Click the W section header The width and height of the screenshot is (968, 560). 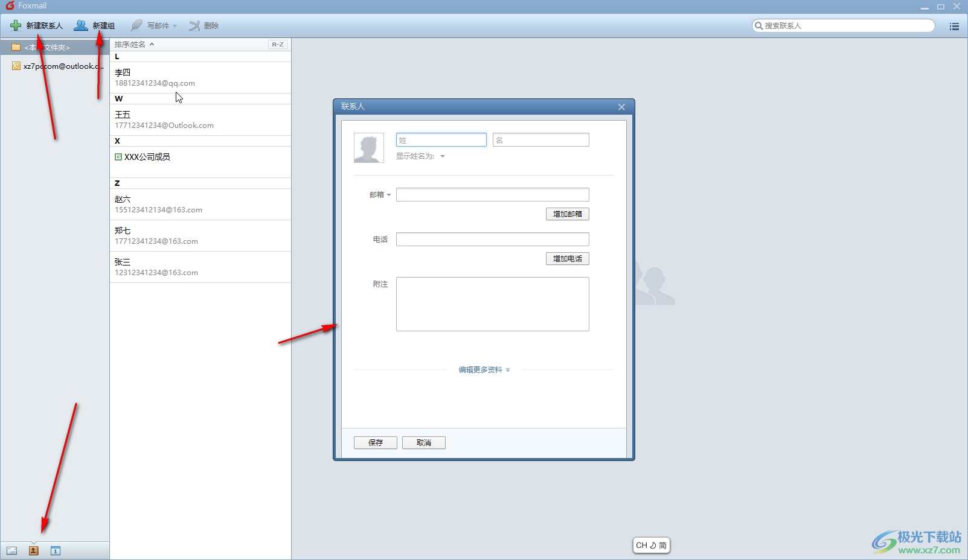click(x=200, y=98)
